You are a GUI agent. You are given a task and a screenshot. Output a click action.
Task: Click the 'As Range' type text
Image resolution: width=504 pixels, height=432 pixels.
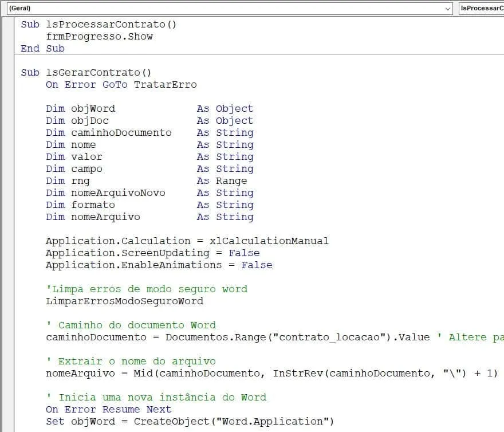coord(222,181)
